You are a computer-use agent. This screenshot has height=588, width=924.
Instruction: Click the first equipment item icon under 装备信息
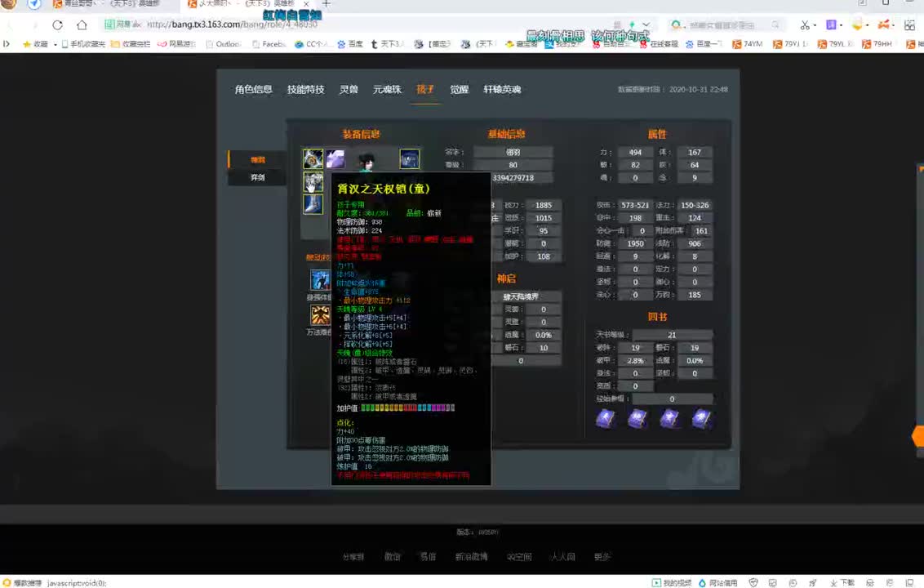(x=313, y=158)
